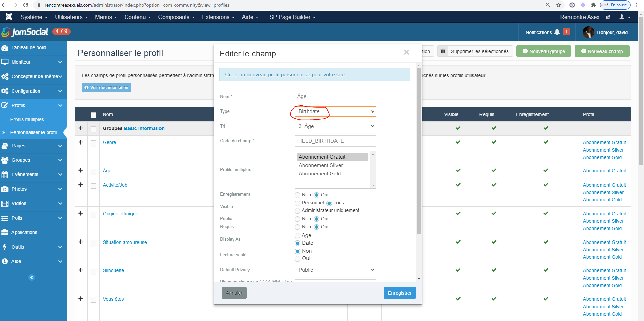
Task: Click the browser reload icon
Action: pyautogui.click(x=26, y=5)
